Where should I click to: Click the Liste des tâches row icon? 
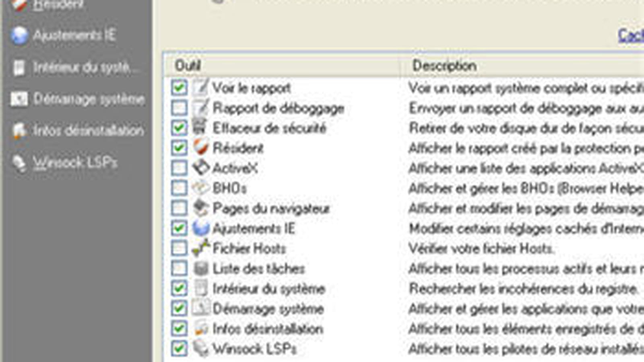[x=201, y=268]
